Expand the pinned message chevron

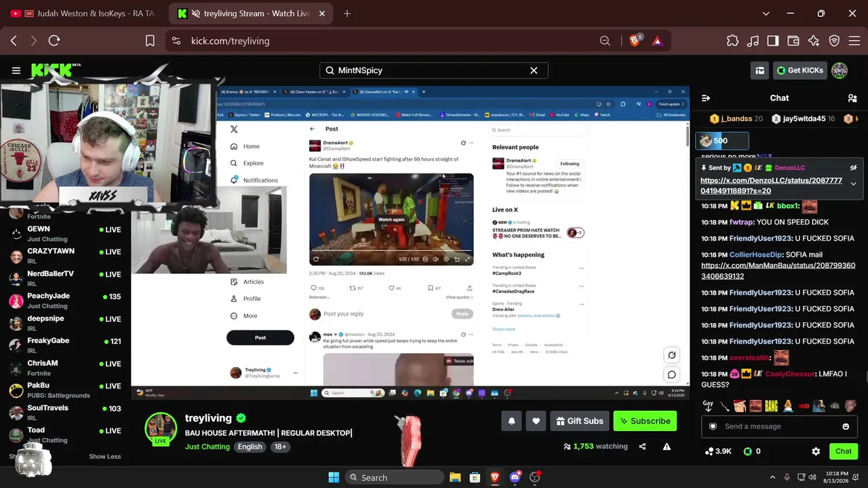pos(853,184)
